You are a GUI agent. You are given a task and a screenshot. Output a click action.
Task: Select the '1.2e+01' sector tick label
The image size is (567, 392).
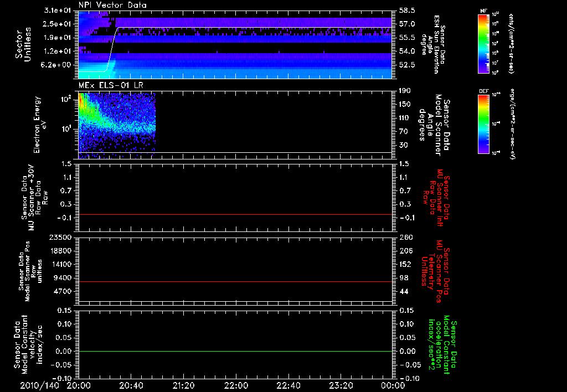(58, 51)
